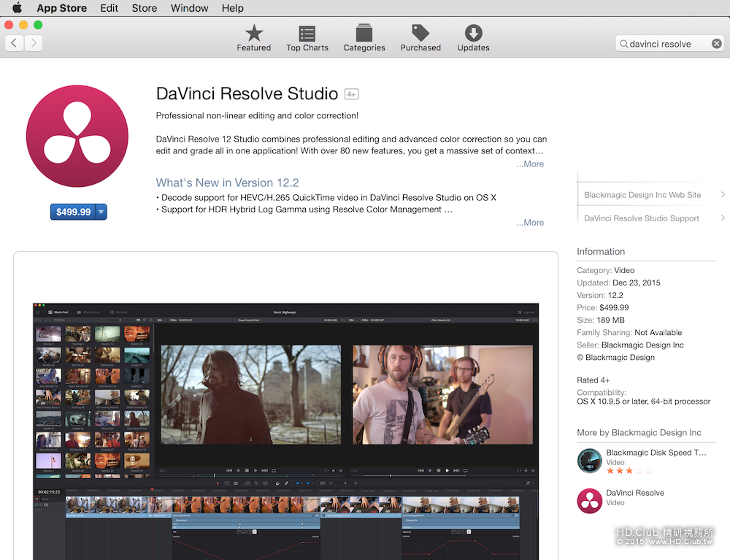Click the What's New in Version 12.2 heading
This screenshot has width=730, height=560.
click(x=227, y=183)
